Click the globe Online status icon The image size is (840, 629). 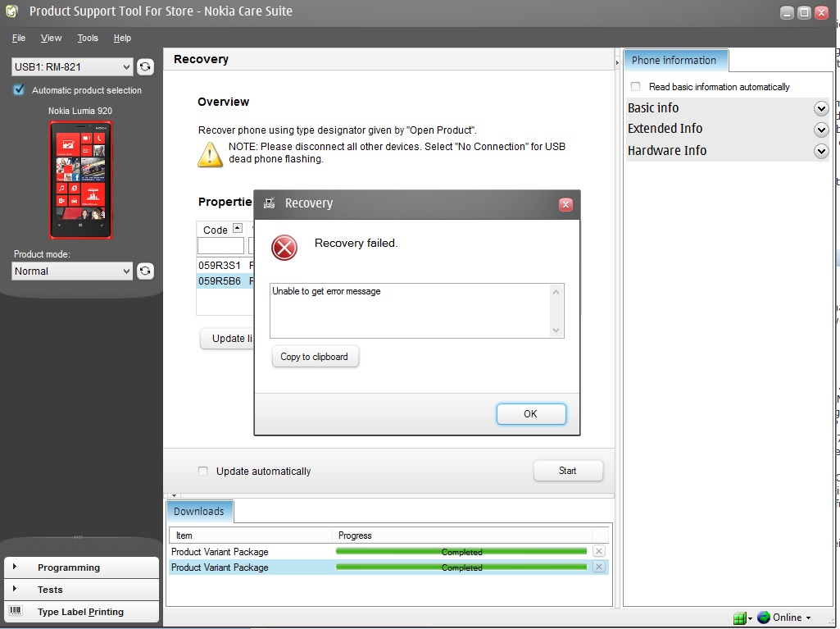(764, 618)
